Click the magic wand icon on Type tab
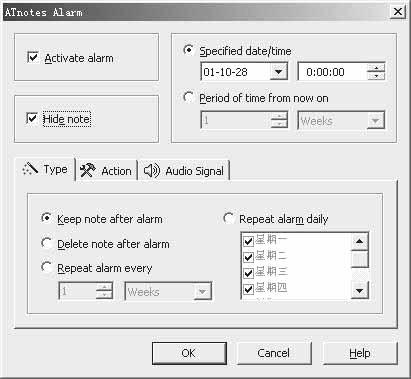 pos(30,169)
